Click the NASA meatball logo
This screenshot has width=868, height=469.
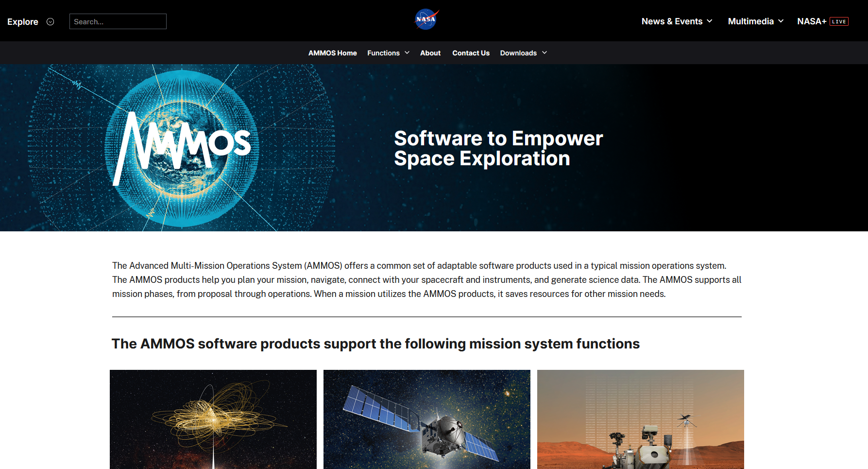(426, 20)
